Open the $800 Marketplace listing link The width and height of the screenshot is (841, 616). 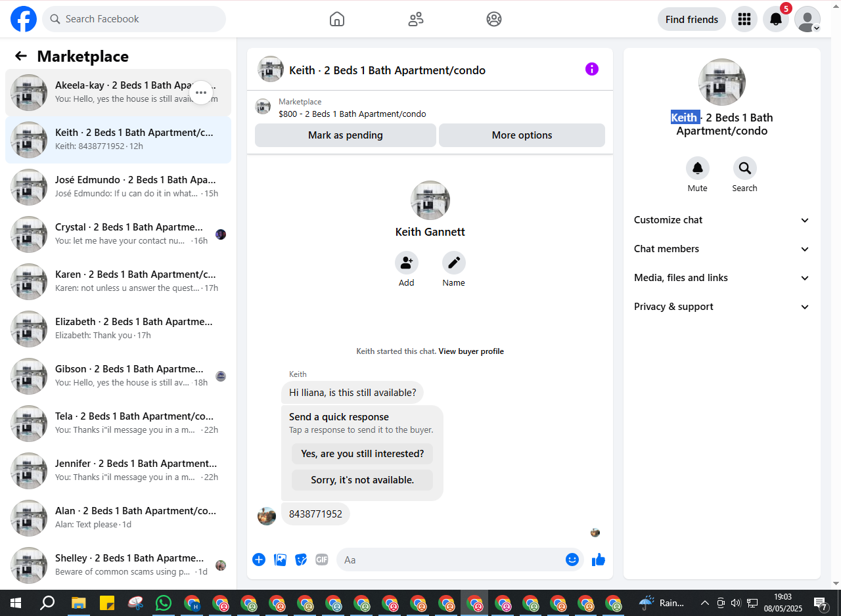[352, 114]
